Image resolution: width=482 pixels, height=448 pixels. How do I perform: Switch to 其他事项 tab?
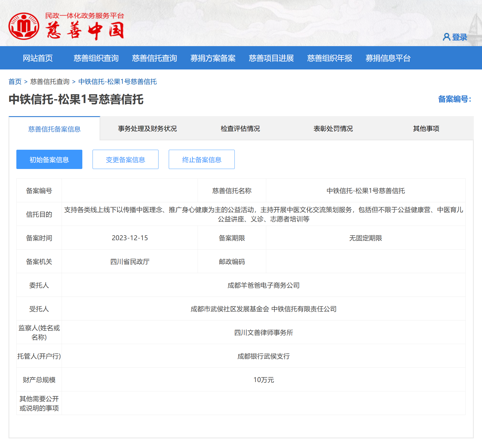(x=426, y=129)
